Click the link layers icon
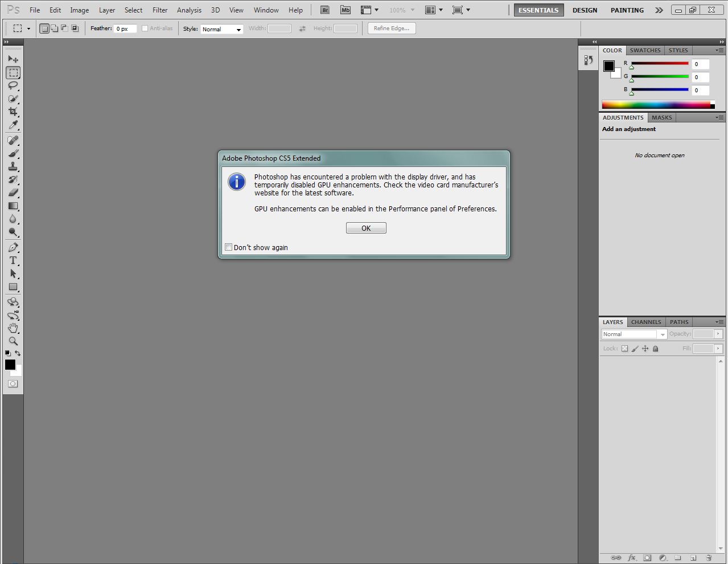728x564 pixels. tap(616, 558)
